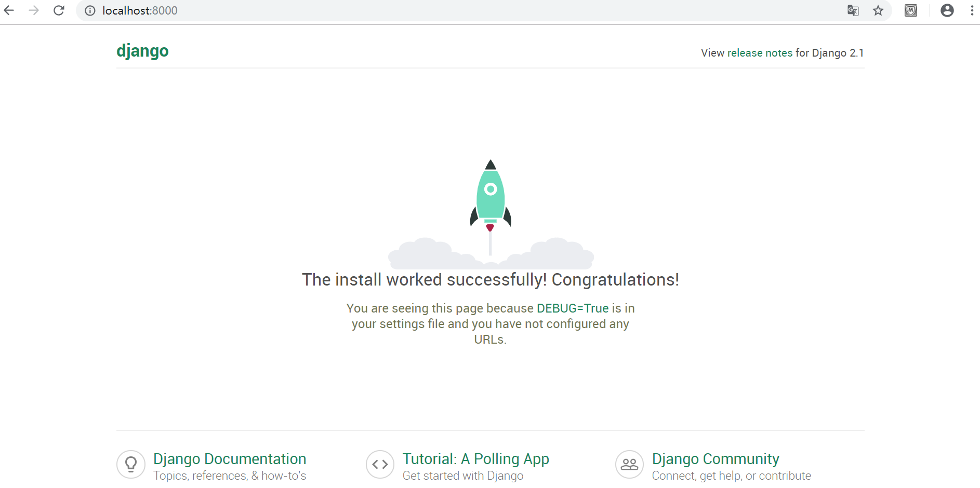
Task: Reload the page with the refresh icon
Action: pos(59,10)
